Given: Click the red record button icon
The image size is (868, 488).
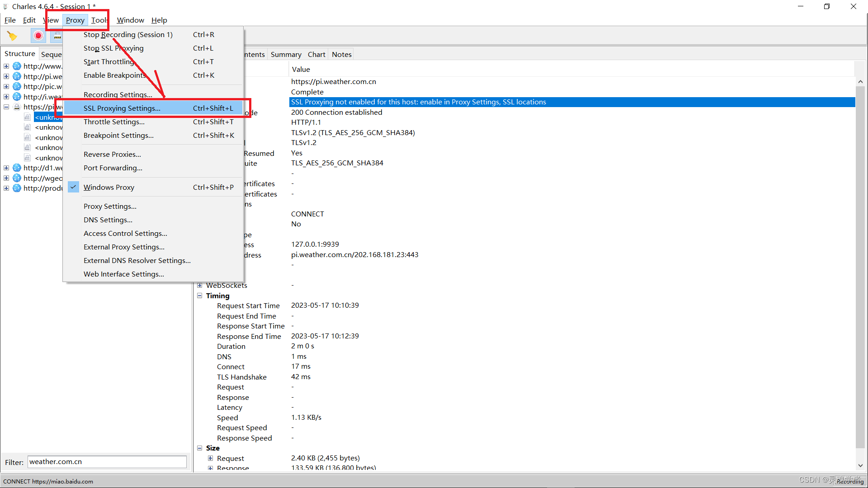Looking at the screenshot, I should tap(38, 36).
